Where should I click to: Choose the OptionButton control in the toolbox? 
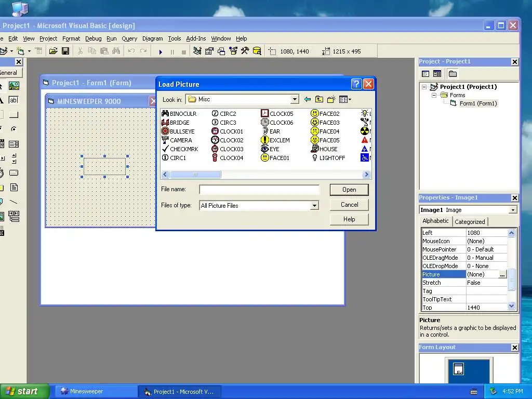pos(14,129)
